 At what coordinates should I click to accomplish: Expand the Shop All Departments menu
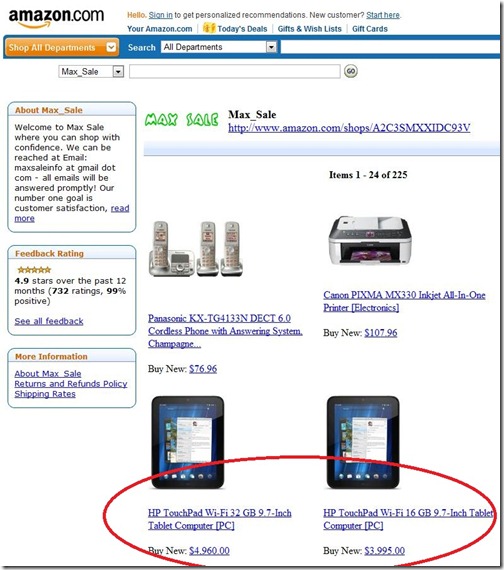pos(62,47)
